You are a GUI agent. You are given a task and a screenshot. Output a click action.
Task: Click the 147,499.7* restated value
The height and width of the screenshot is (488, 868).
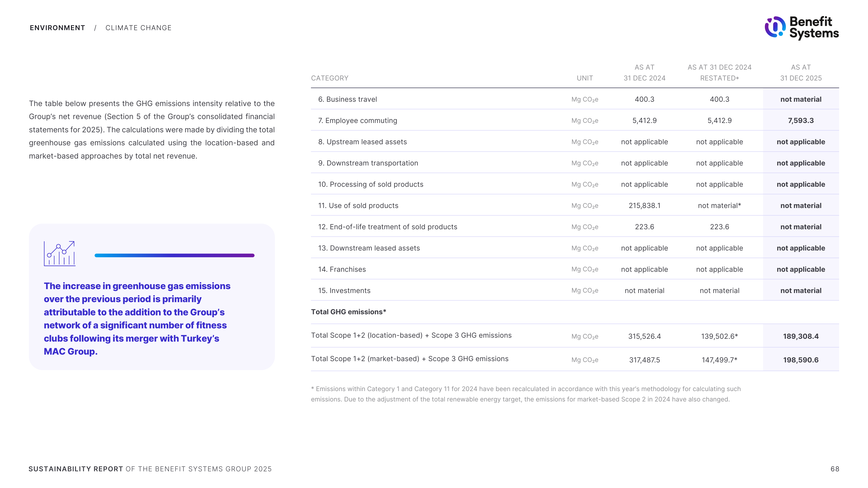click(719, 360)
